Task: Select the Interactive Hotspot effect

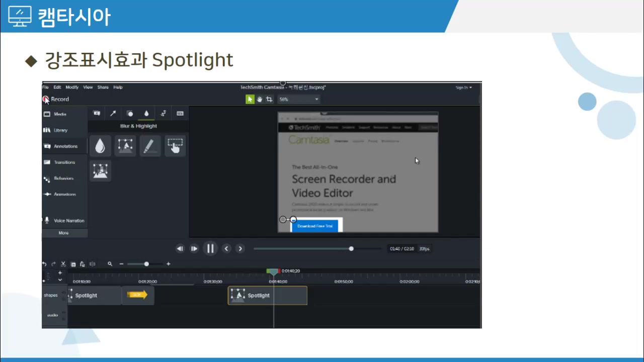Action: pos(175,146)
